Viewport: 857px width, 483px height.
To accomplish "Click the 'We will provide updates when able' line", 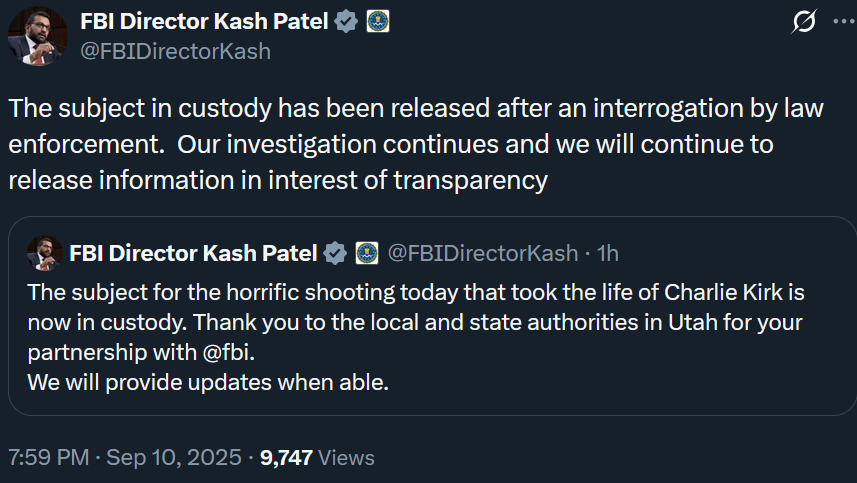I will pos(208,381).
